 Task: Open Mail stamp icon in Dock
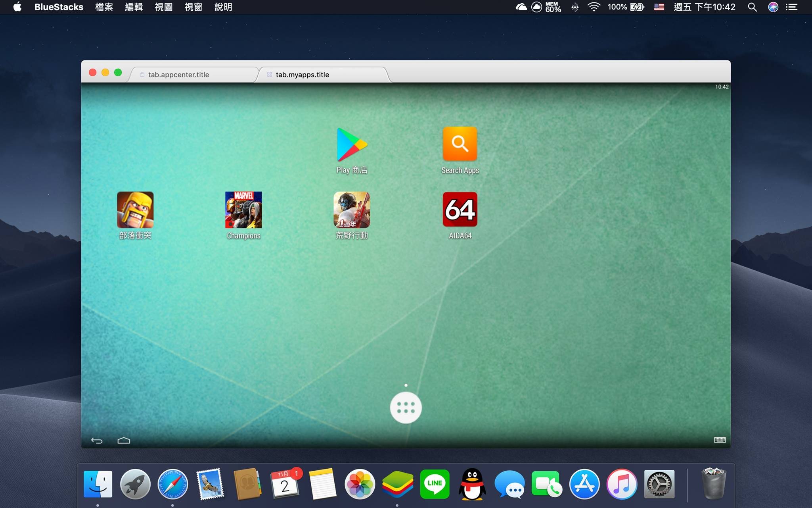click(210, 484)
